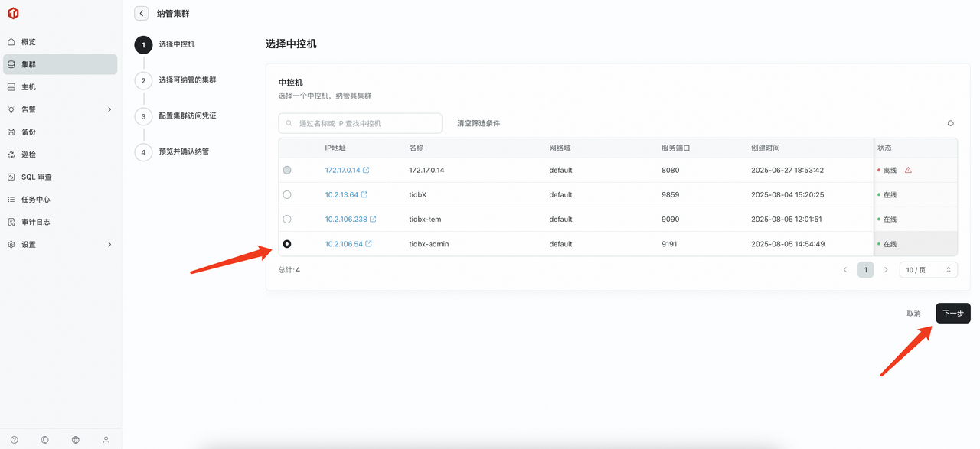Open the 10 / 页 page size dropdown
The height and width of the screenshot is (449, 980).
928,269
